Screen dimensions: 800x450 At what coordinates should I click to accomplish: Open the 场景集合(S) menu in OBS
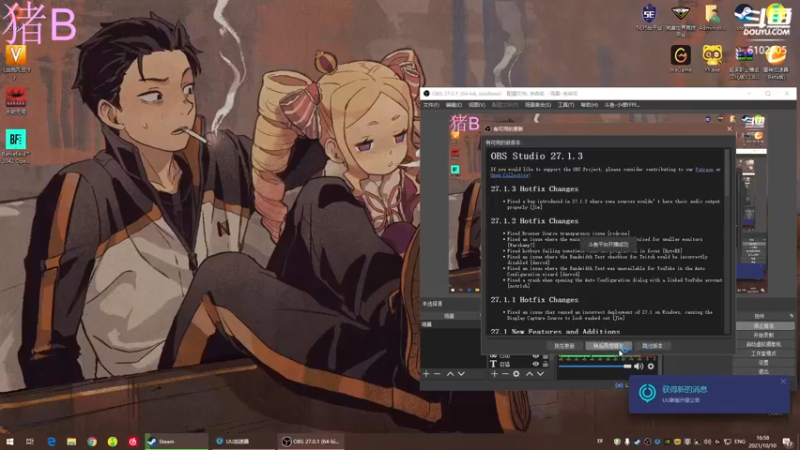pos(538,105)
